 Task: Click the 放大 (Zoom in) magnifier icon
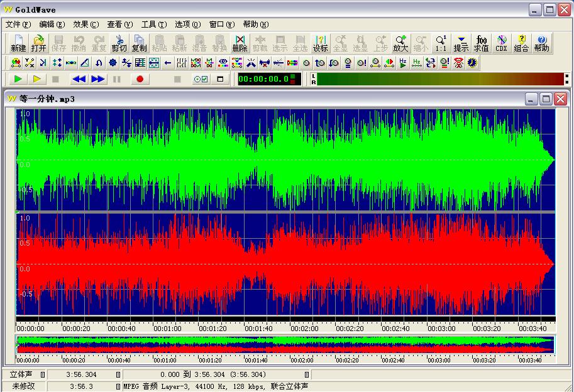pyautogui.click(x=400, y=43)
